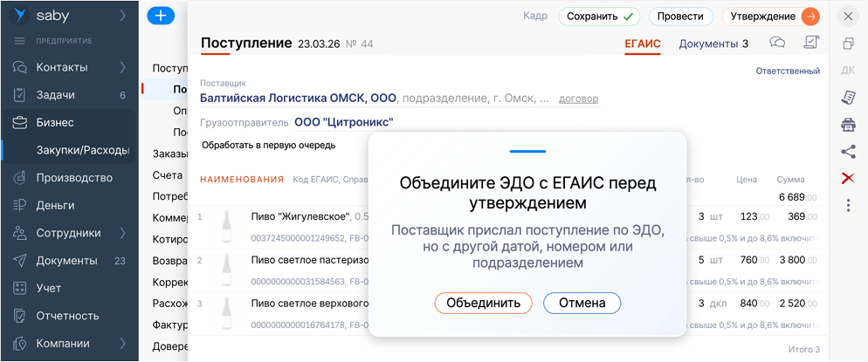Open Производство in the sidebar
Viewport: 868px width, 362px height.
[74, 178]
